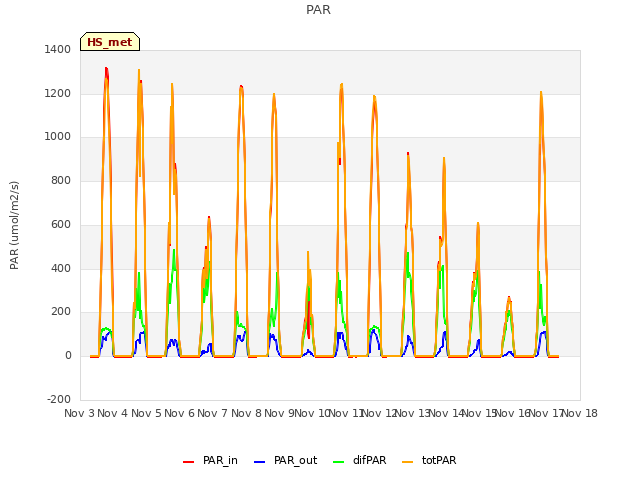This screenshot has width=640, height=480.
Task: Click the Nov 3 x-axis label
Action: [80, 413]
